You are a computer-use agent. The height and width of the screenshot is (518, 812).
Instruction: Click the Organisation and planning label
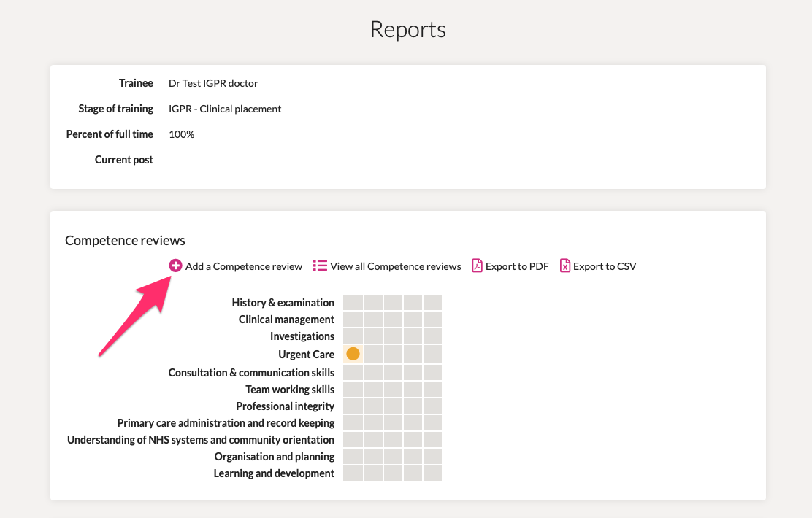point(274,457)
